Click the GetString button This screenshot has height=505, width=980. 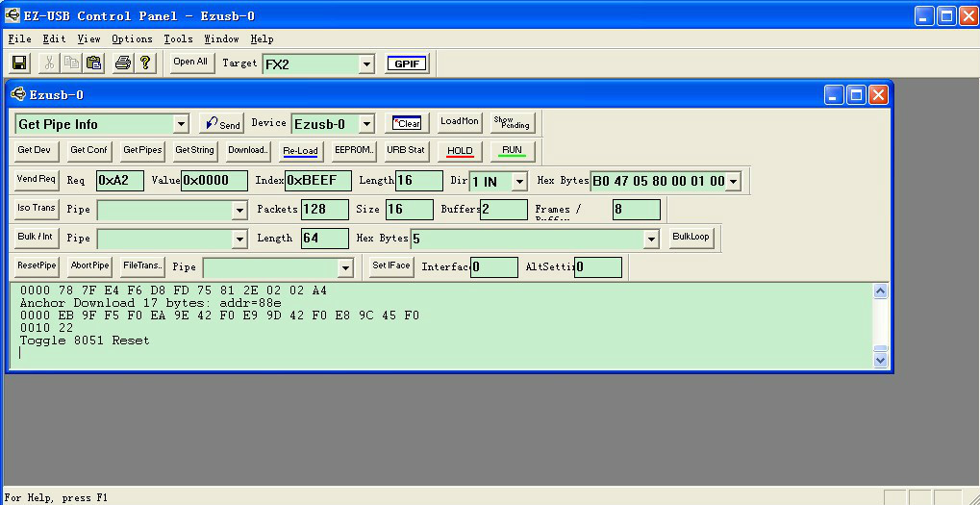point(195,151)
